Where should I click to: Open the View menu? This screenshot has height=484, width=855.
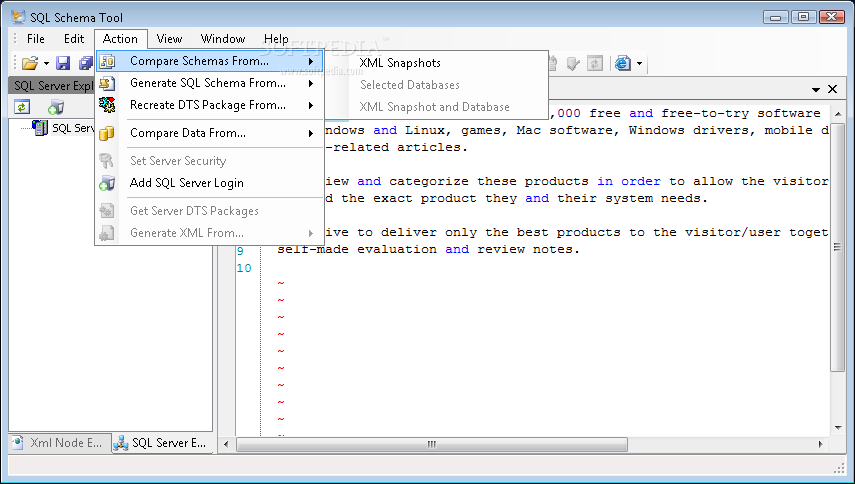point(169,39)
